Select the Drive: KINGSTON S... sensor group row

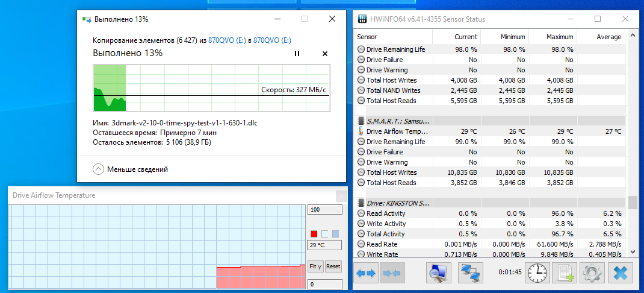click(489, 203)
